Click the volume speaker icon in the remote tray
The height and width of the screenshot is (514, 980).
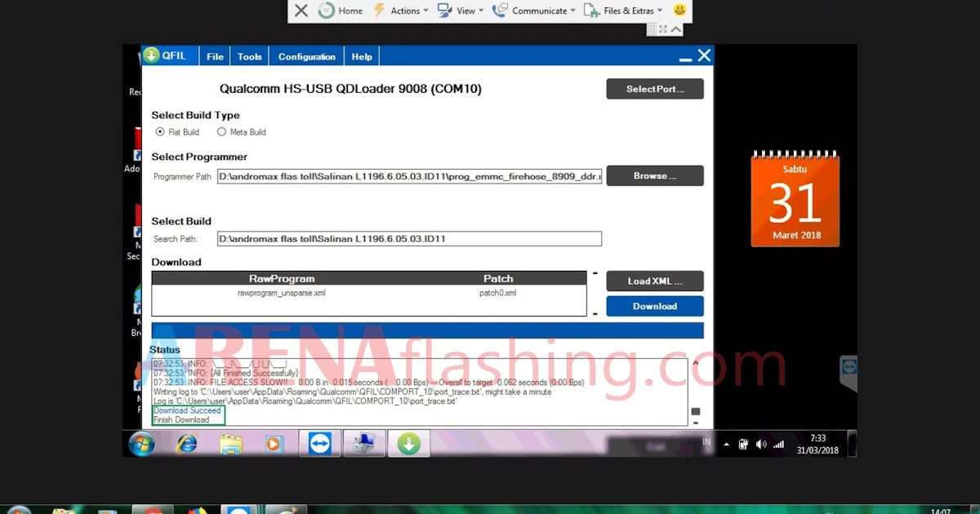point(761,445)
